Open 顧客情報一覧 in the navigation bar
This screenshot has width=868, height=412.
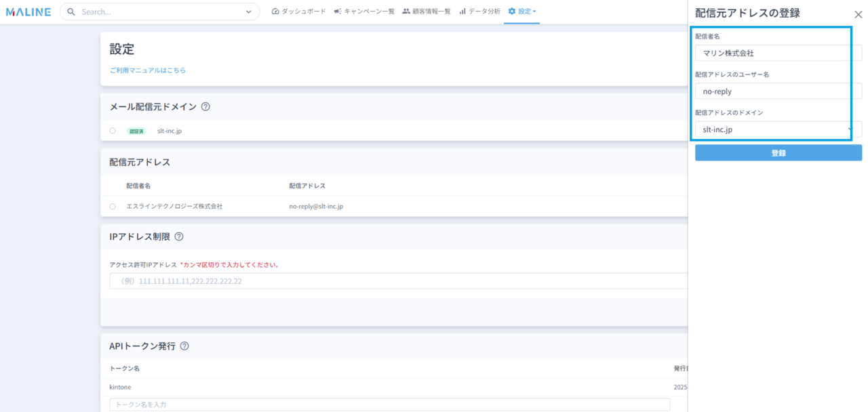point(426,12)
